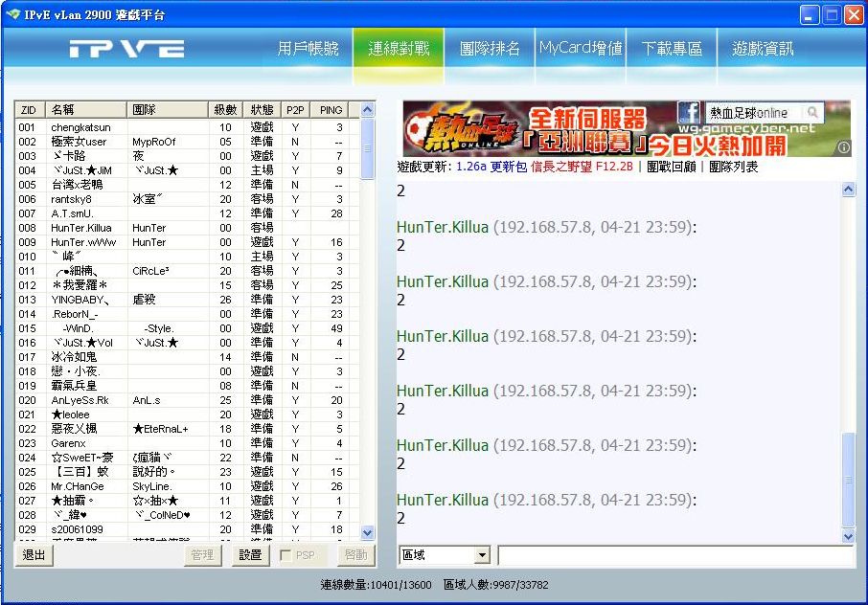Screen dimensions: 868x605
Task: Click user list scroll-down arrow
Action: [x=367, y=532]
